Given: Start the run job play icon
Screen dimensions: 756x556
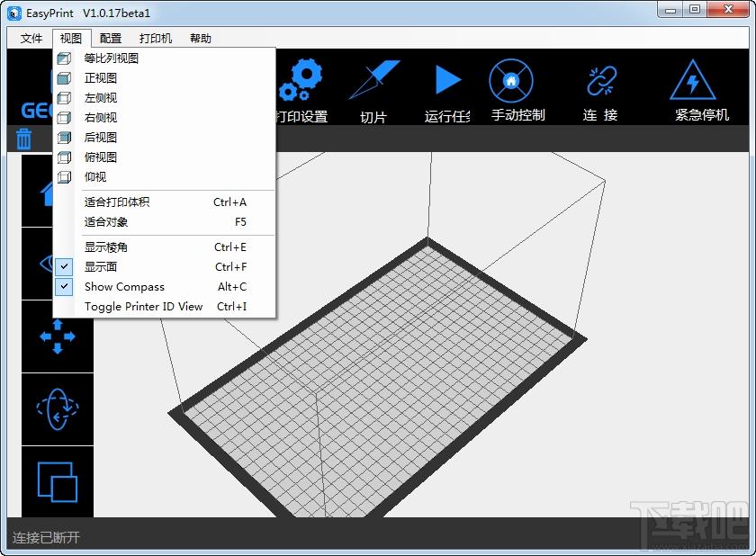Looking at the screenshot, I should point(448,79).
